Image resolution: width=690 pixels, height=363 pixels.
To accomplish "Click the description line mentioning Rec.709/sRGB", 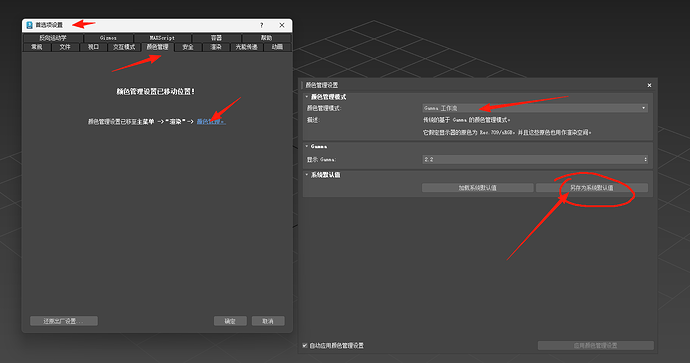I will tap(507, 132).
